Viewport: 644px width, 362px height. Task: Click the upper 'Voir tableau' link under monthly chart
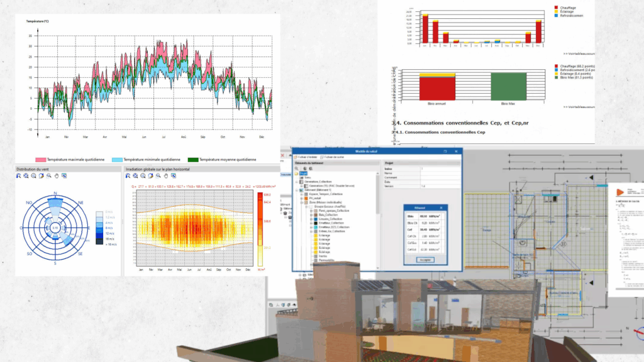(x=579, y=53)
